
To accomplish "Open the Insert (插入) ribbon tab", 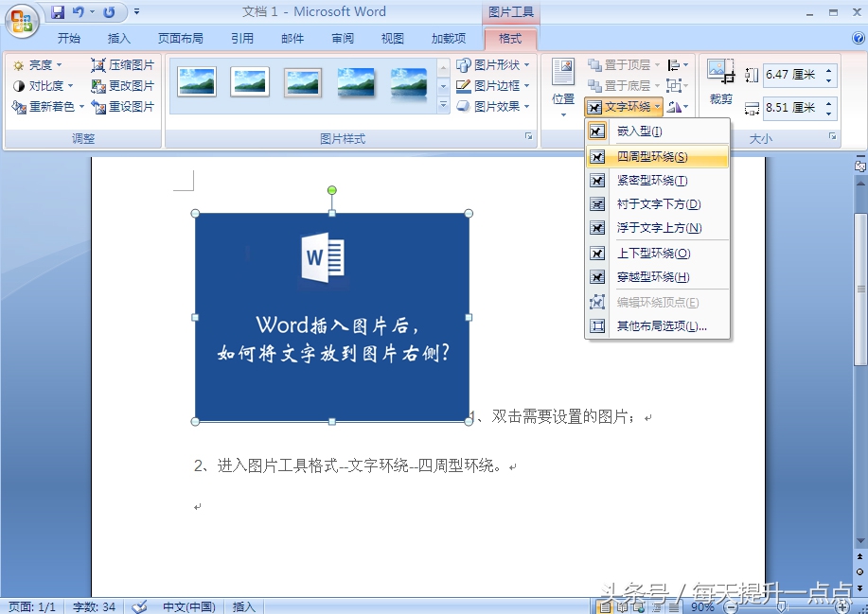I will point(118,38).
